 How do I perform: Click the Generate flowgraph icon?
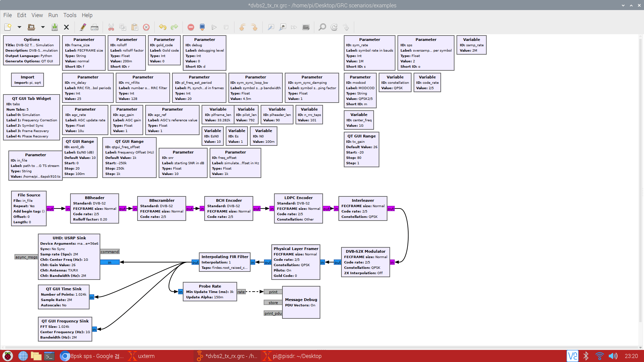202,27
